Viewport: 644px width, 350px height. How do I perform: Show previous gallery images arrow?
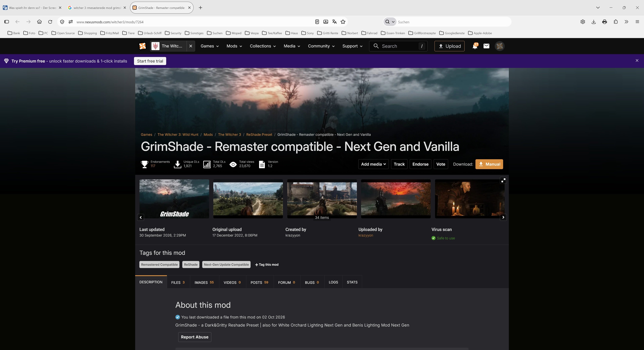click(141, 217)
